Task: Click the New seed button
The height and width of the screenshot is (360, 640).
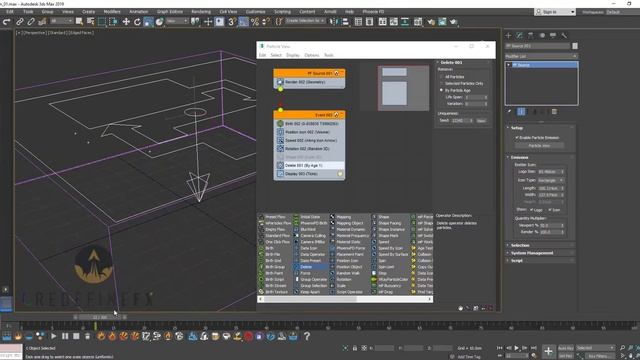Action: 482,121
